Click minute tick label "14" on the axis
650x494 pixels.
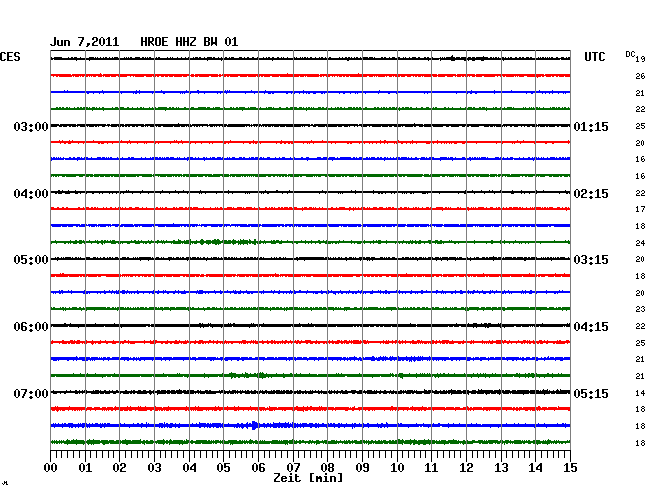tap(535, 468)
